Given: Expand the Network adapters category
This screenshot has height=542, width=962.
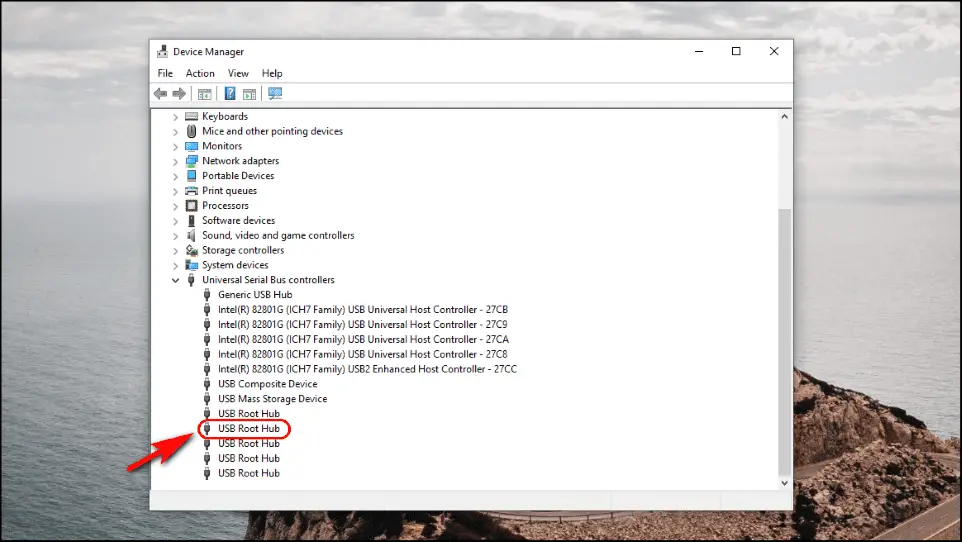Looking at the screenshot, I should [175, 161].
